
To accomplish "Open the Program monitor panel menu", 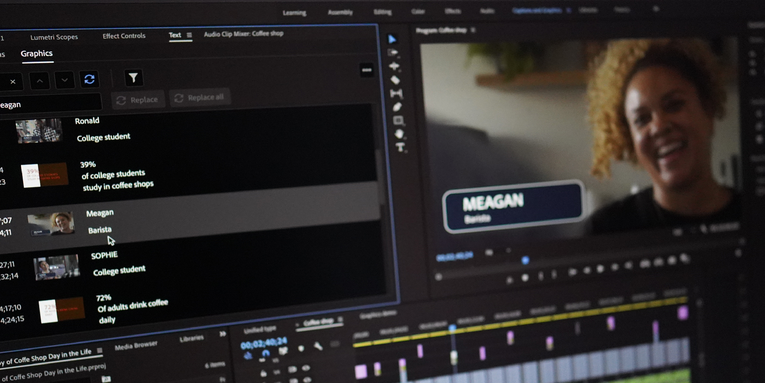I will pos(472,30).
